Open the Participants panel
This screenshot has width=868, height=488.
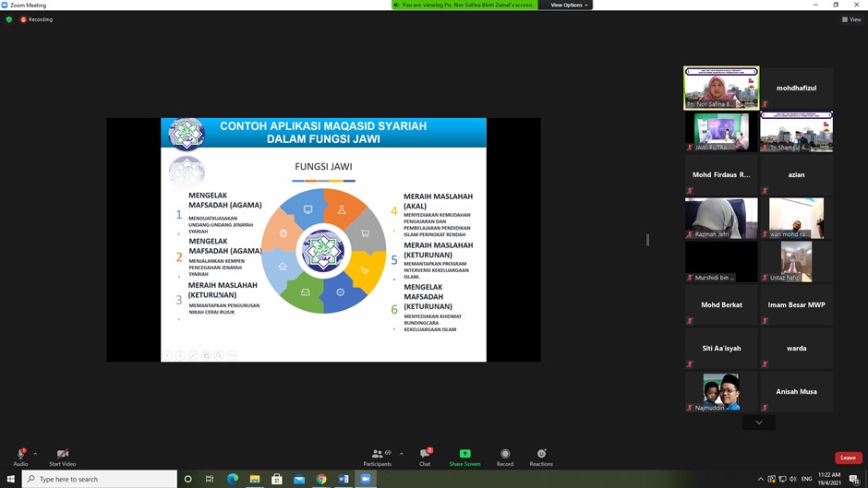click(x=378, y=457)
